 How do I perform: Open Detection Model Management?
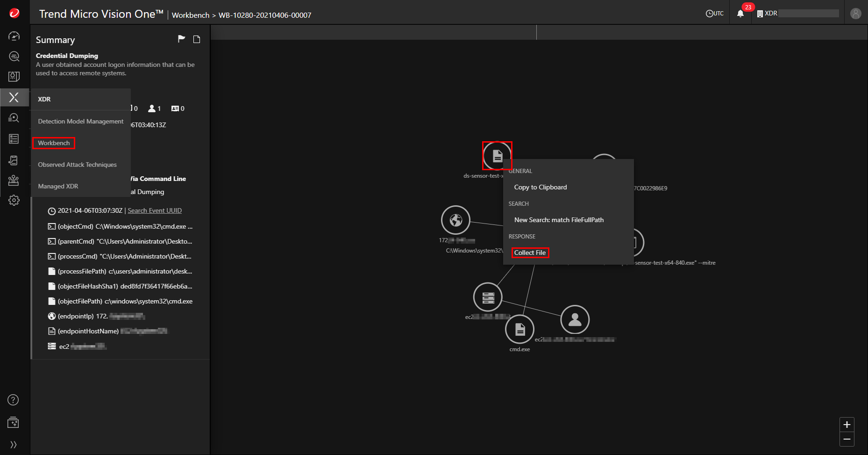pos(81,121)
